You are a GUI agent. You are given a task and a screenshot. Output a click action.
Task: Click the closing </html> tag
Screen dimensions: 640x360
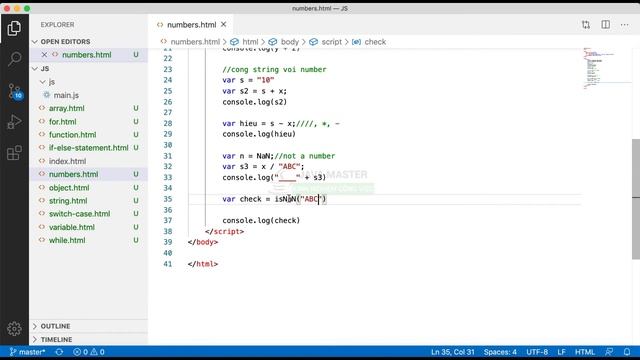coord(202,264)
